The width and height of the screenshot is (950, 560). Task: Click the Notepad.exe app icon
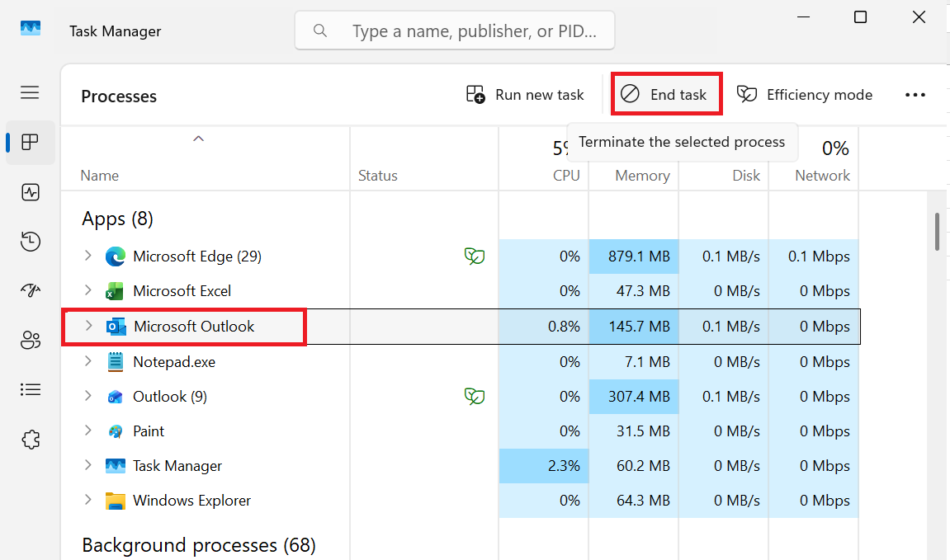(115, 361)
